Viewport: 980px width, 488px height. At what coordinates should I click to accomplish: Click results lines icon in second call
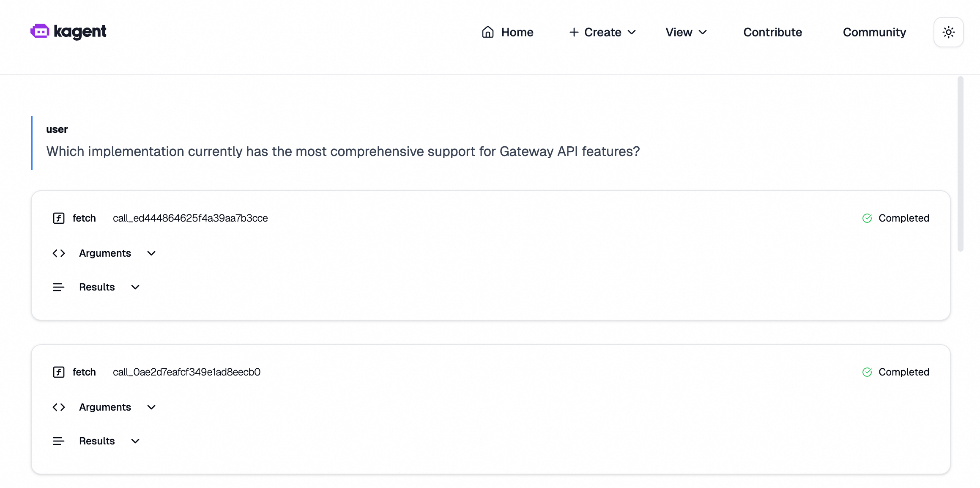point(59,441)
